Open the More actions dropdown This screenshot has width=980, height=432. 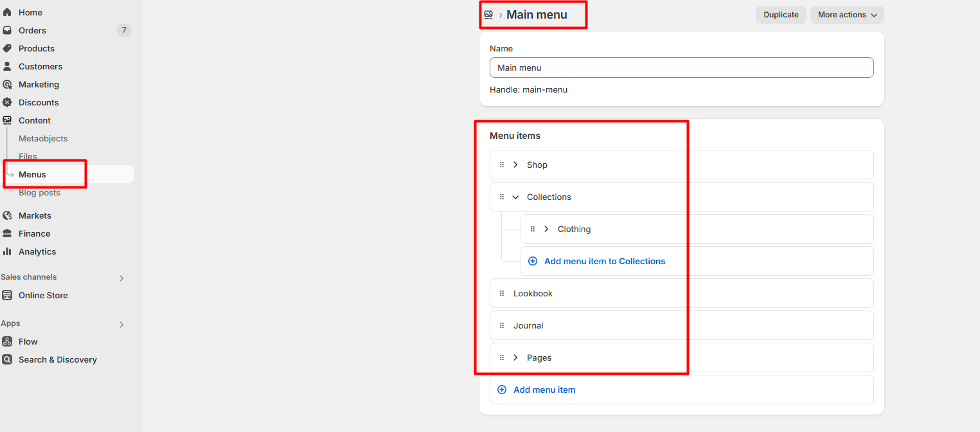pyautogui.click(x=846, y=15)
